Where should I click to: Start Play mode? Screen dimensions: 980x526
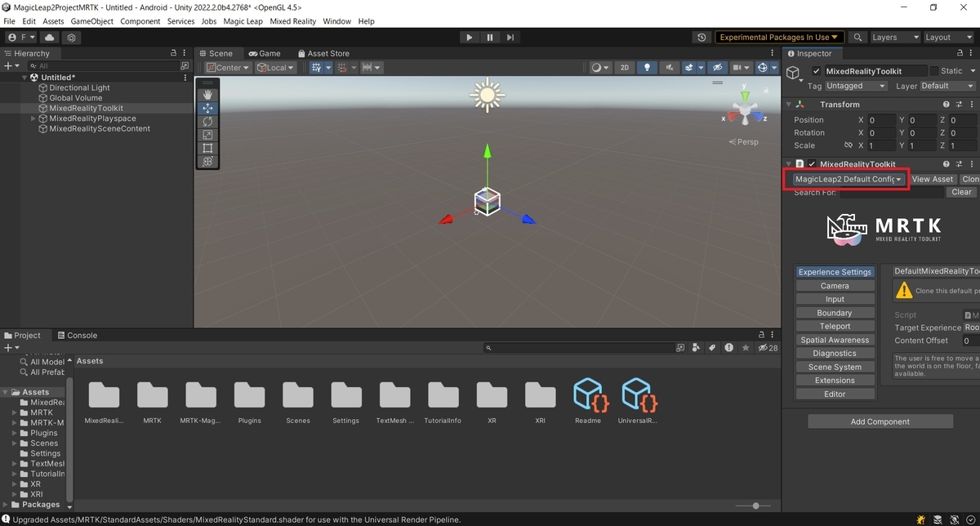click(469, 37)
